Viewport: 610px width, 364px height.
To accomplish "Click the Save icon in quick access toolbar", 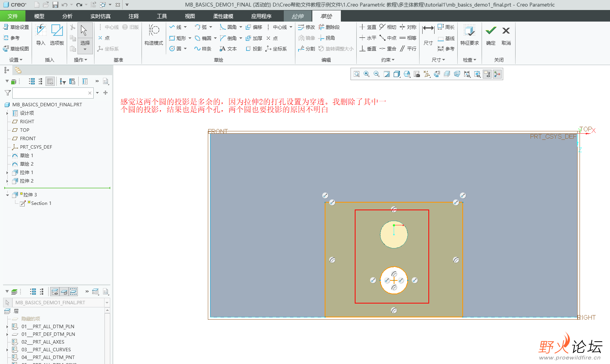I will point(55,5).
